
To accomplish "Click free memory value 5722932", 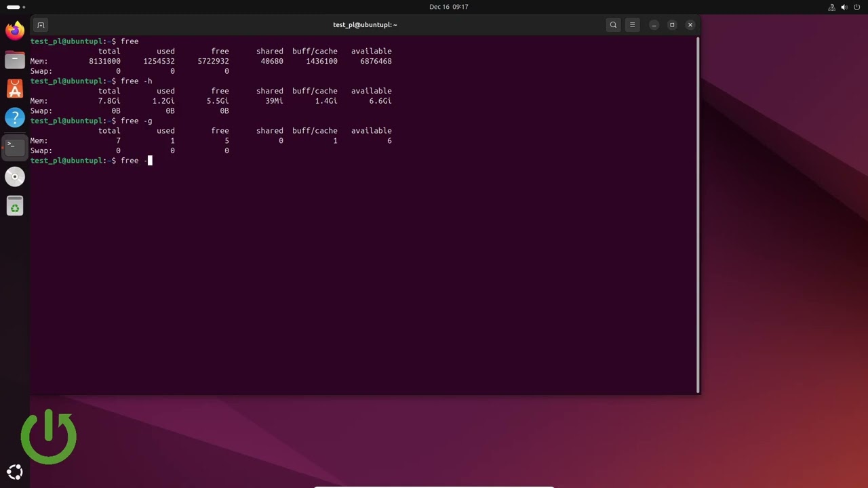I will (x=213, y=61).
